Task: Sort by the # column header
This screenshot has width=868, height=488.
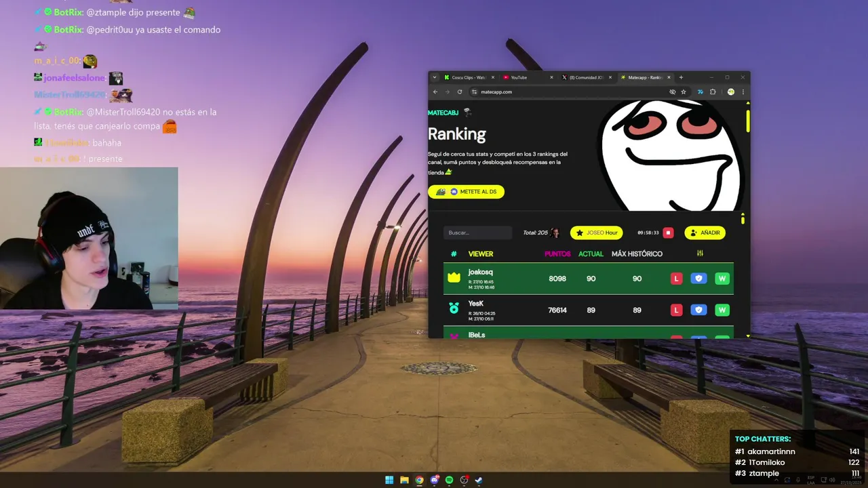Action: coord(454,253)
